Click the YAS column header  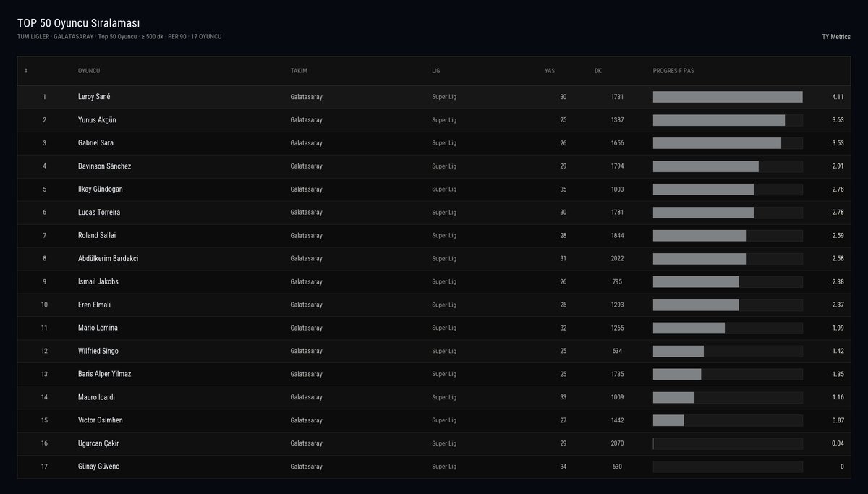pos(550,71)
